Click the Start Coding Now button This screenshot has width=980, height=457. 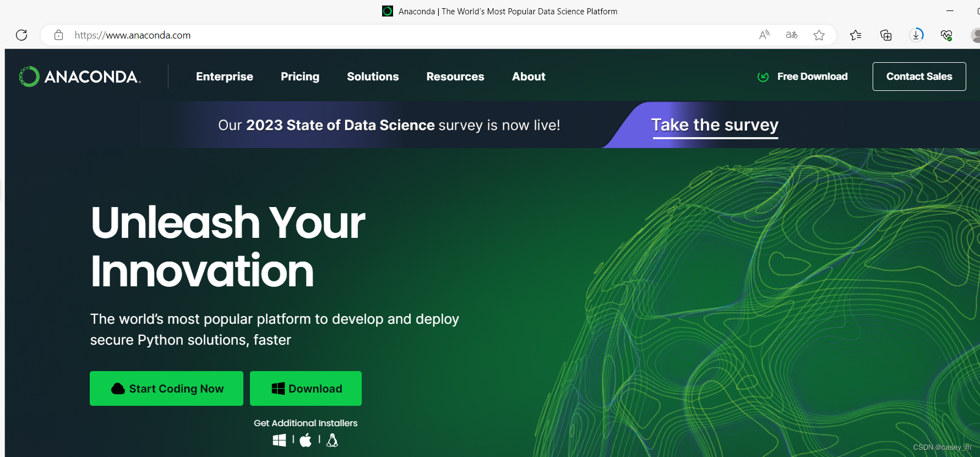[x=166, y=389]
